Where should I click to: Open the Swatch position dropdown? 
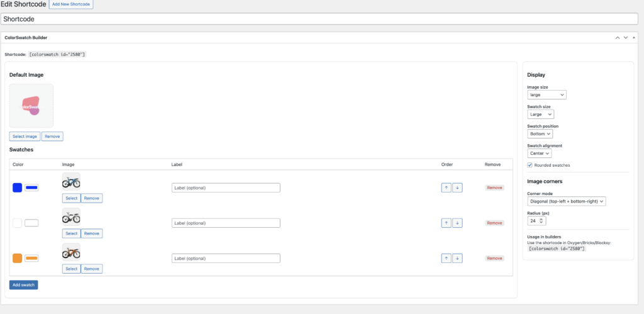(x=540, y=133)
